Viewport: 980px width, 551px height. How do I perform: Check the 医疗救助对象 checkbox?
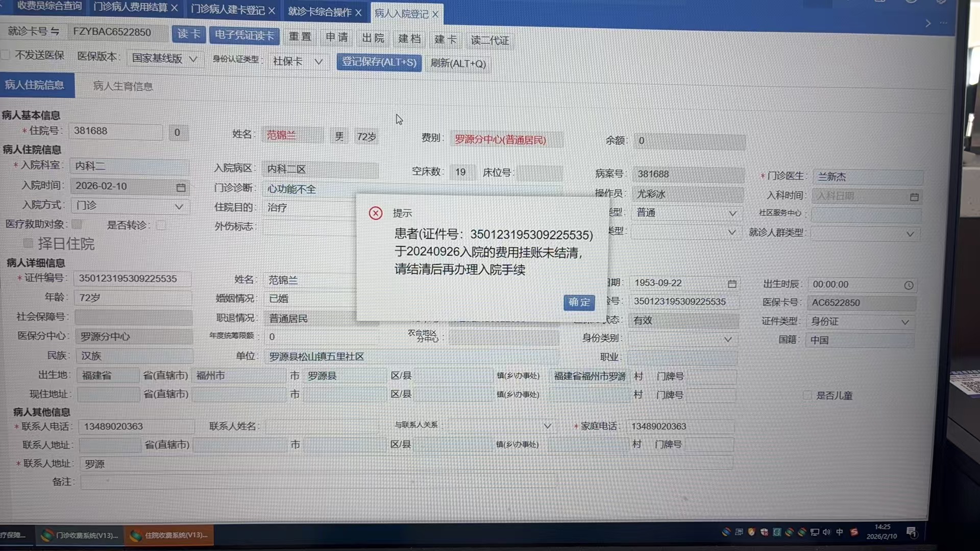[77, 224]
